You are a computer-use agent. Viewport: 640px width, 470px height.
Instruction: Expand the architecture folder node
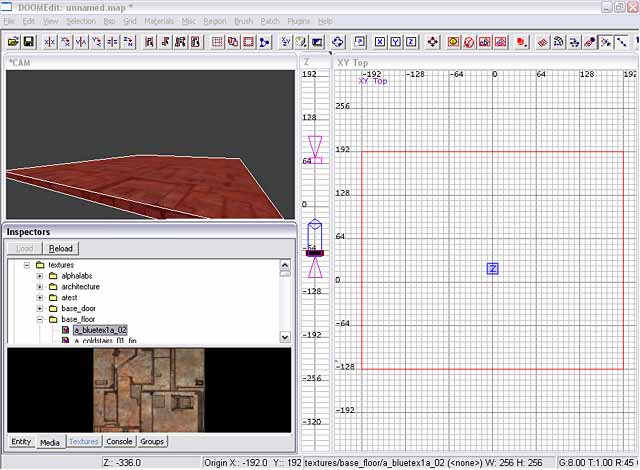(x=40, y=286)
